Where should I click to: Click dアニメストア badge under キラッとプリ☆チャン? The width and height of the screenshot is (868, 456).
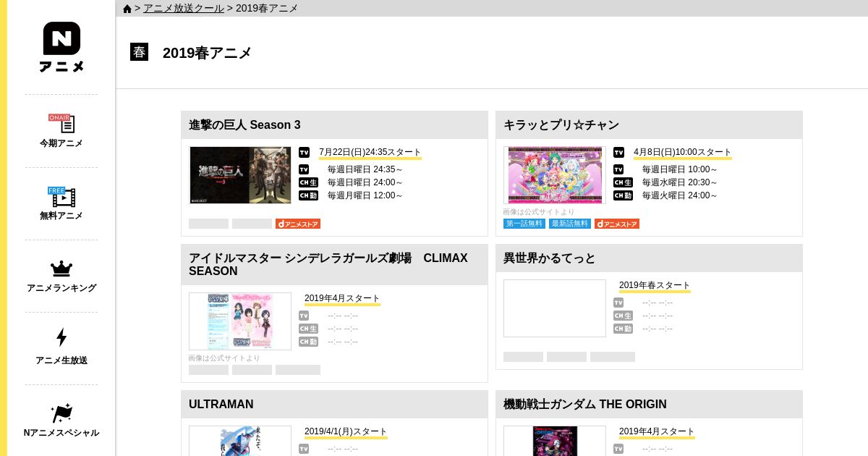click(617, 224)
